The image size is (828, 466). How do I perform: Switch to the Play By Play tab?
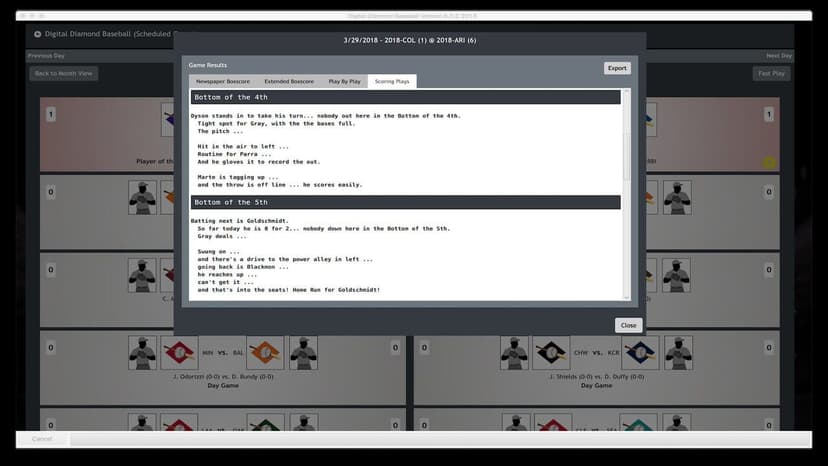click(344, 81)
